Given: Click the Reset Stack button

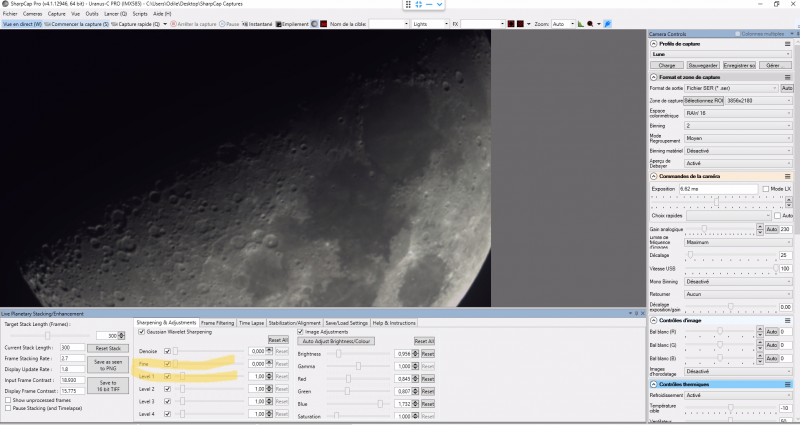Looking at the screenshot, I should 106,347.
